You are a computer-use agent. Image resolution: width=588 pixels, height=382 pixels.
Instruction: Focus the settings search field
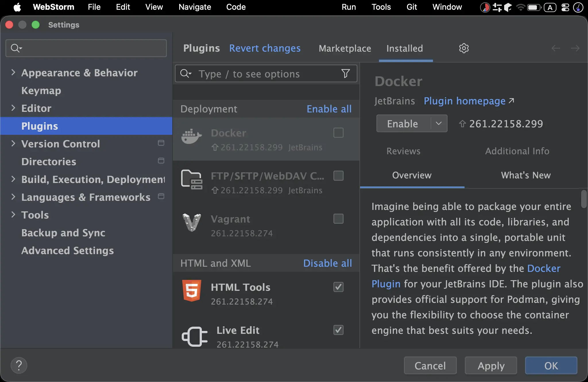click(x=86, y=48)
